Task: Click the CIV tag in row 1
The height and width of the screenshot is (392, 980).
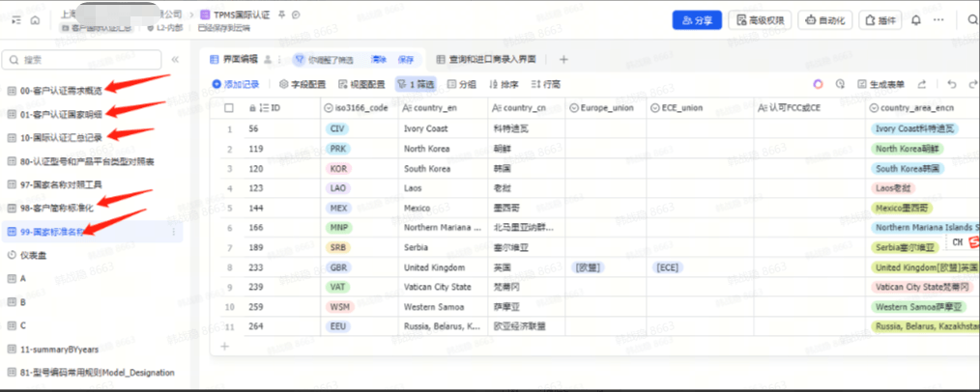Action: 337,128
